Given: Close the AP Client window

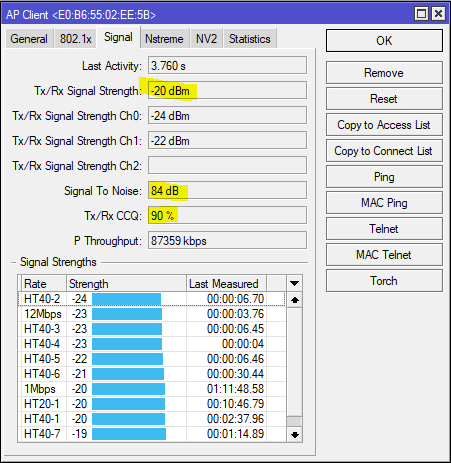Looking at the screenshot, I should pyautogui.click(x=438, y=14).
